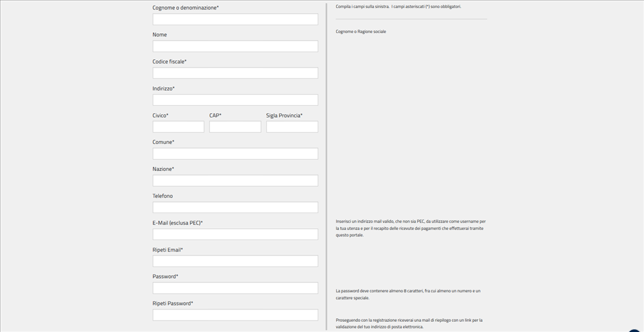The height and width of the screenshot is (332, 644).
Task: Click into the Indirizzo field
Action: [235, 100]
